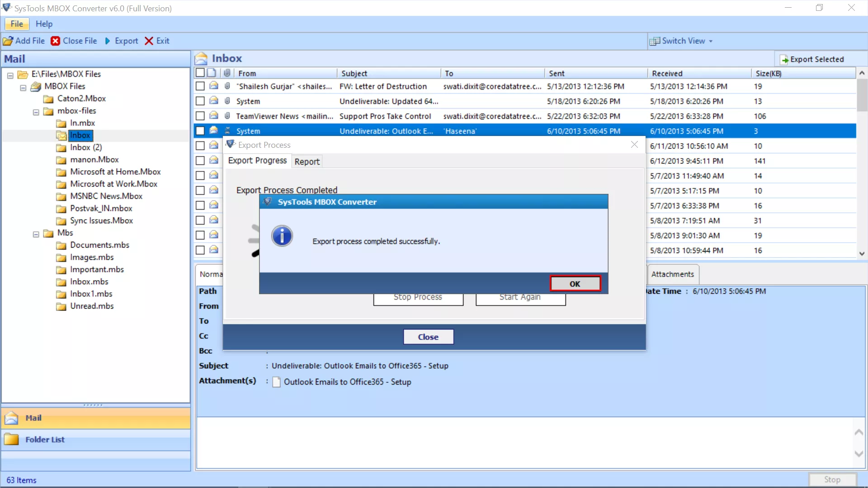Click the Caton2.Mbox folder icon

click(48, 99)
